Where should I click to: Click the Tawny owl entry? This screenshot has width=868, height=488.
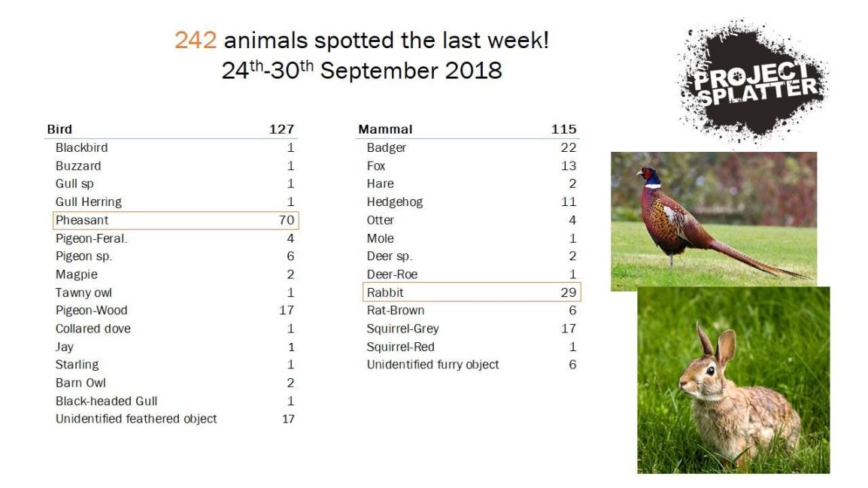[83, 292]
